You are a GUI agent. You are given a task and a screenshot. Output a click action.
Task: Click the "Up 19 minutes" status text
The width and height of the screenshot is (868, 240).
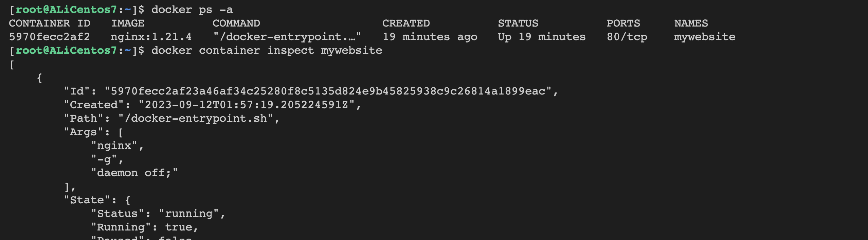point(542,37)
